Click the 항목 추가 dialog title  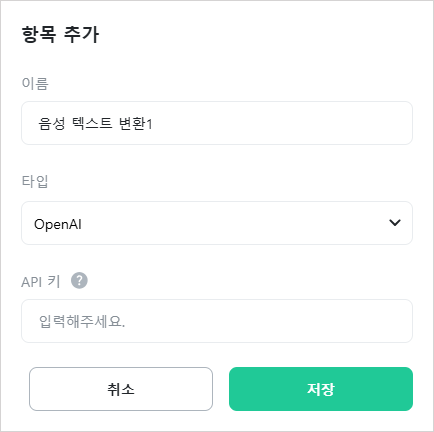(x=60, y=34)
